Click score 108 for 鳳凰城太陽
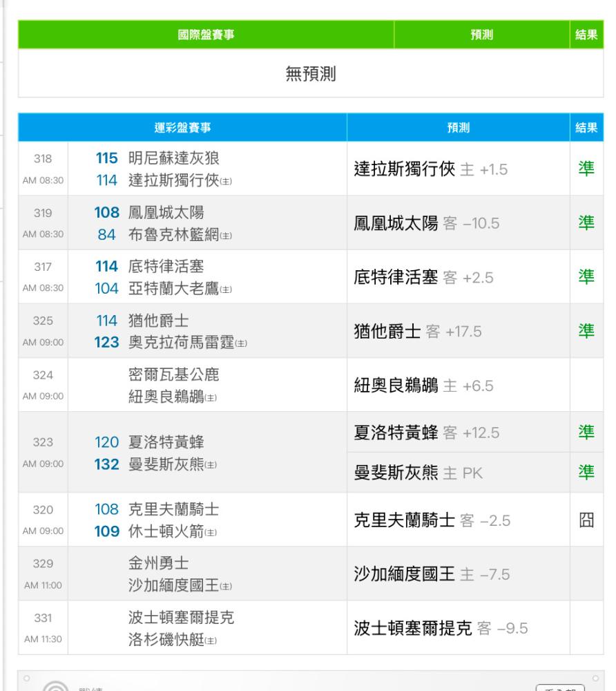 tap(106, 212)
